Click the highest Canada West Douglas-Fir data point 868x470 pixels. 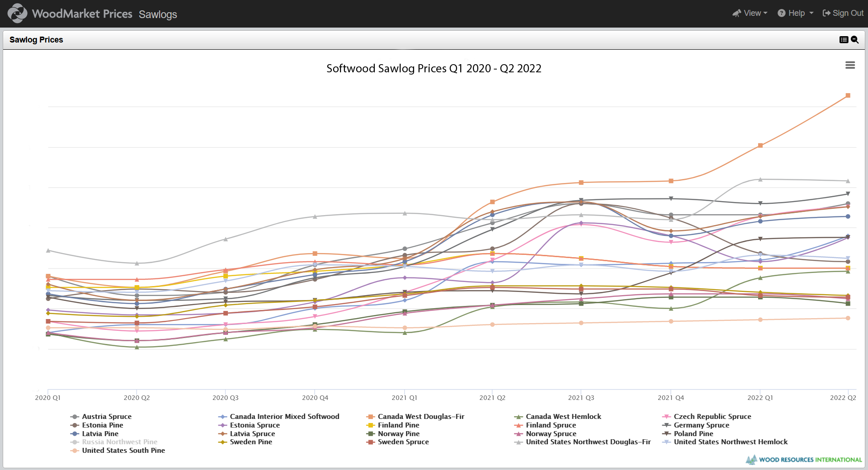tap(847, 95)
